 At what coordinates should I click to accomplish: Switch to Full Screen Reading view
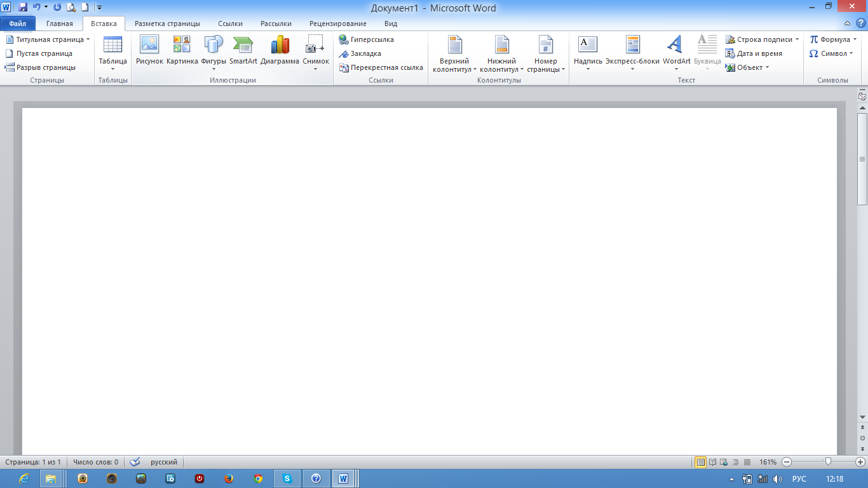point(713,462)
